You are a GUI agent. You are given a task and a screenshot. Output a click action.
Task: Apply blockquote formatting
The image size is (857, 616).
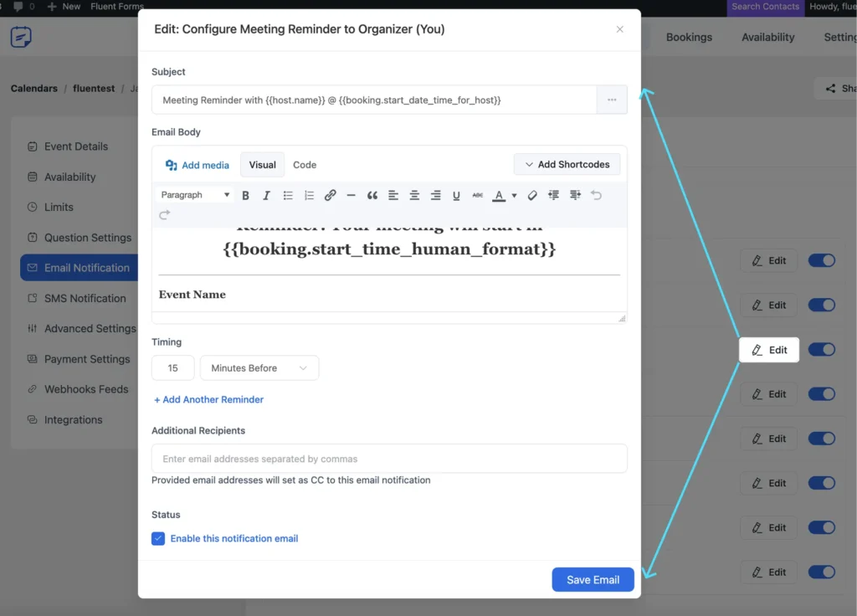click(372, 195)
